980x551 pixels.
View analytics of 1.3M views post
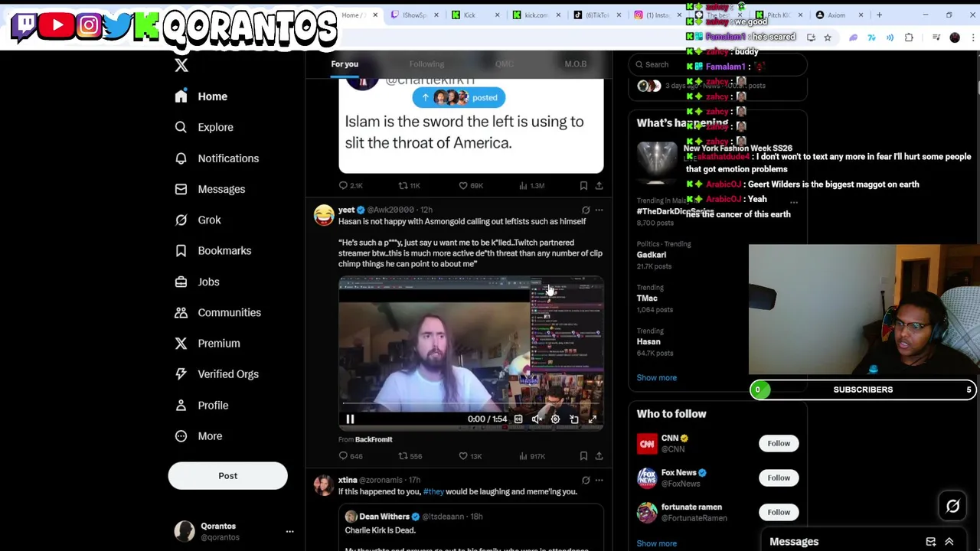[531, 185]
